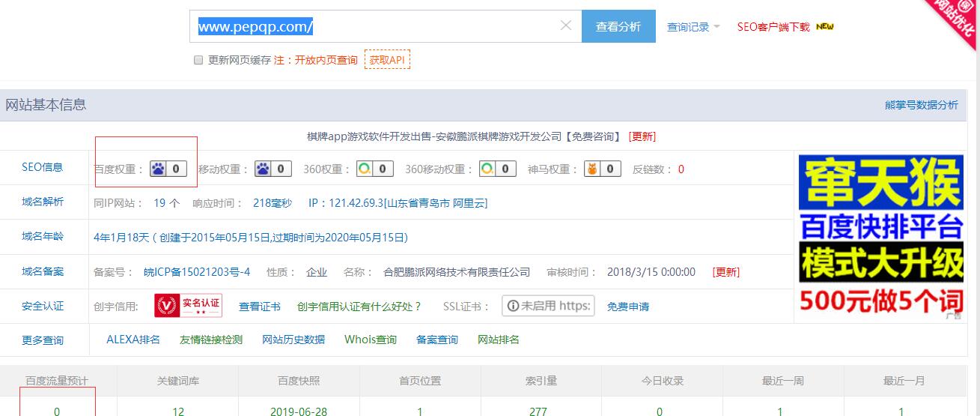Viewport: 980px width, 416px height.
Task: Open the 备案查询 link
Action: pos(437,340)
